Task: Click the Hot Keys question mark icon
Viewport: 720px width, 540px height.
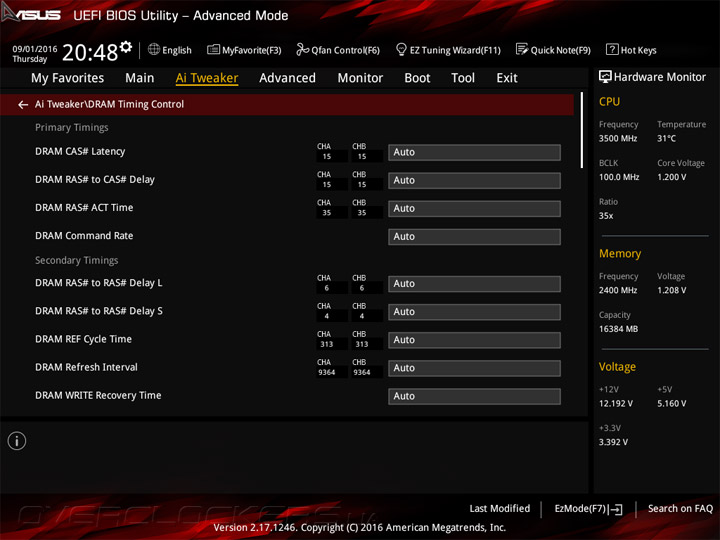Action: pos(612,49)
